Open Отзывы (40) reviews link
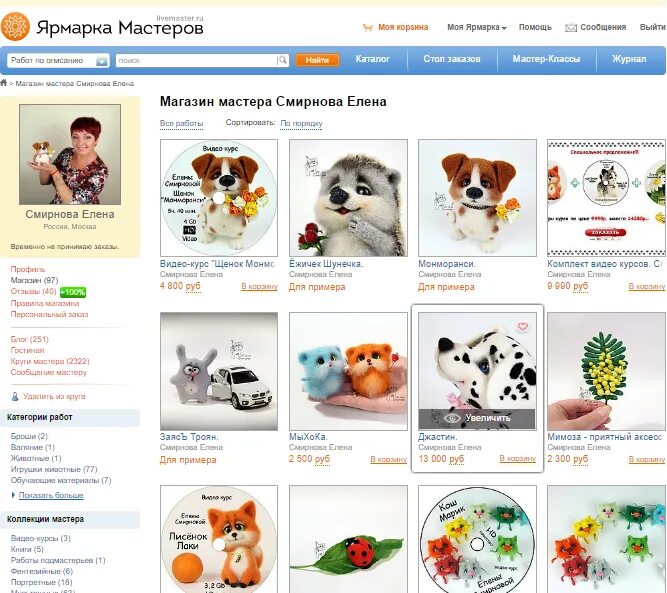Screen dimensions: 667x593 pyautogui.click(x=33, y=291)
